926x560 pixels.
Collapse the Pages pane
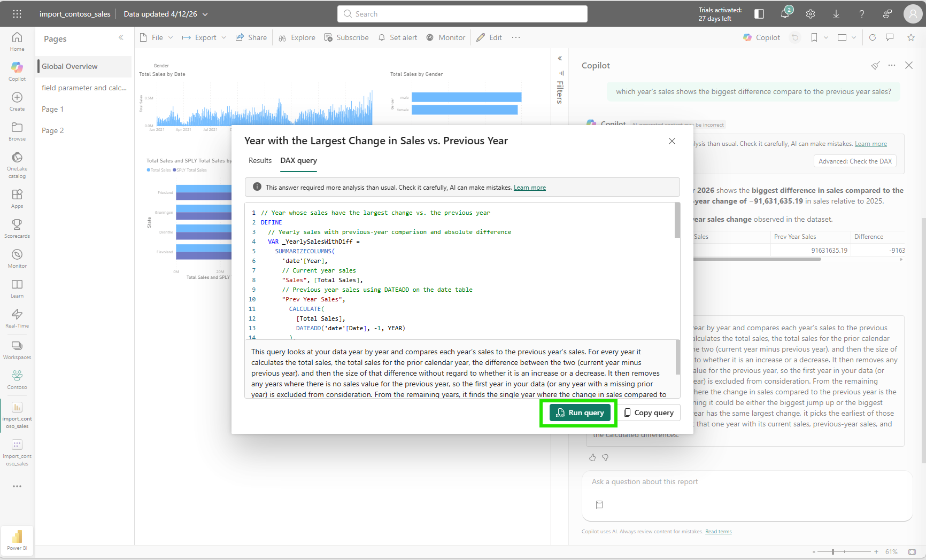pyautogui.click(x=121, y=37)
